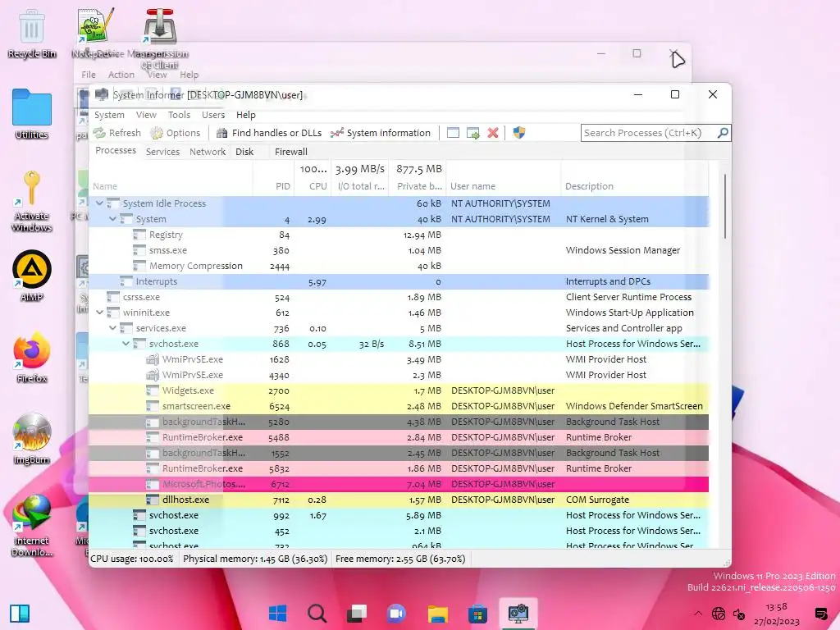The height and width of the screenshot is (630, 840).
Task: Select RuntimeBroker.exe with PID 5832
Action: click(x=399, y=468)
